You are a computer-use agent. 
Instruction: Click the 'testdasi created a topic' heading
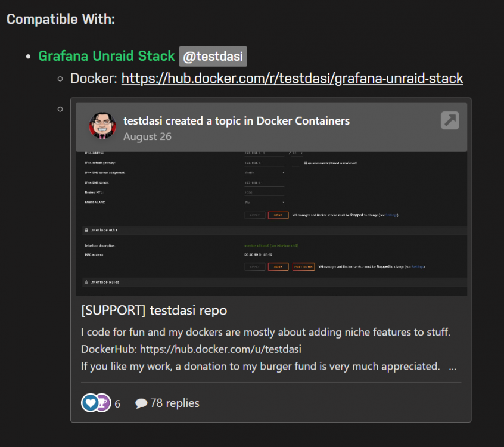click(x=237, y=121)
